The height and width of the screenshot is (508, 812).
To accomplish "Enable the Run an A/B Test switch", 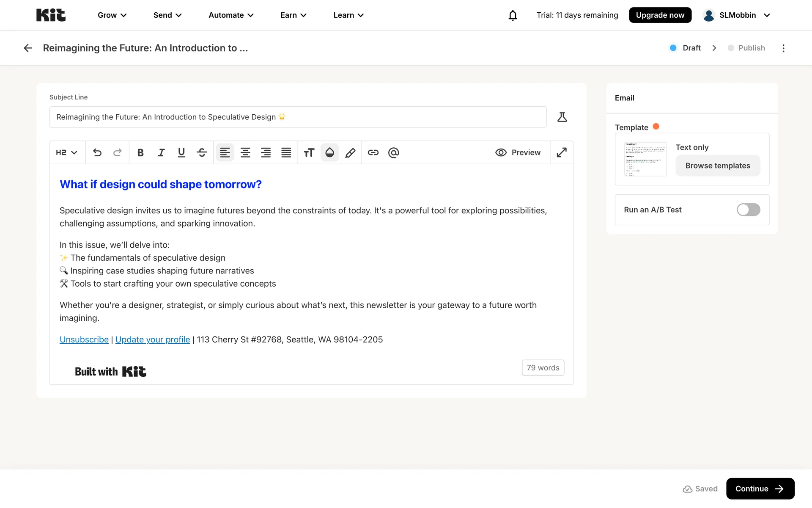I will pos(748,210).
